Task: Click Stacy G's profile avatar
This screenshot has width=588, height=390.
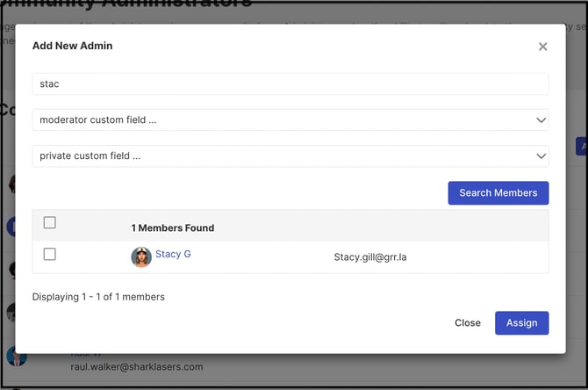Action: pyautogui.click(x=141, y=256)
